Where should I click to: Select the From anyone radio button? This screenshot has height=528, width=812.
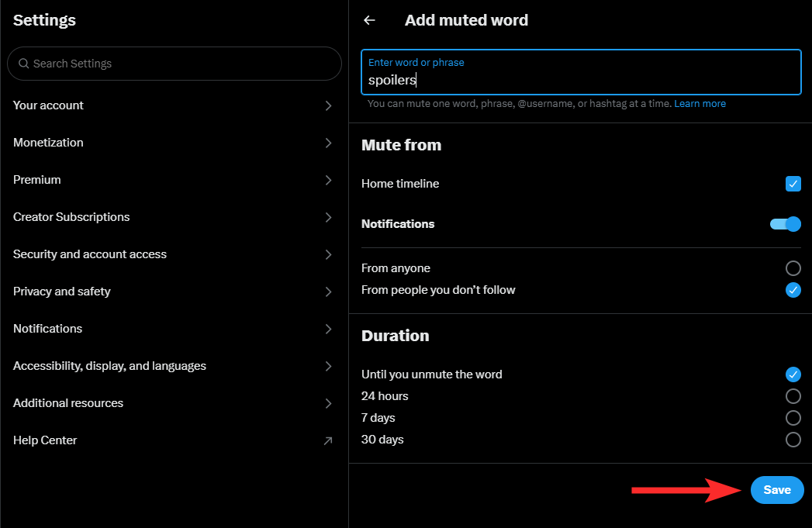[793, 268]
